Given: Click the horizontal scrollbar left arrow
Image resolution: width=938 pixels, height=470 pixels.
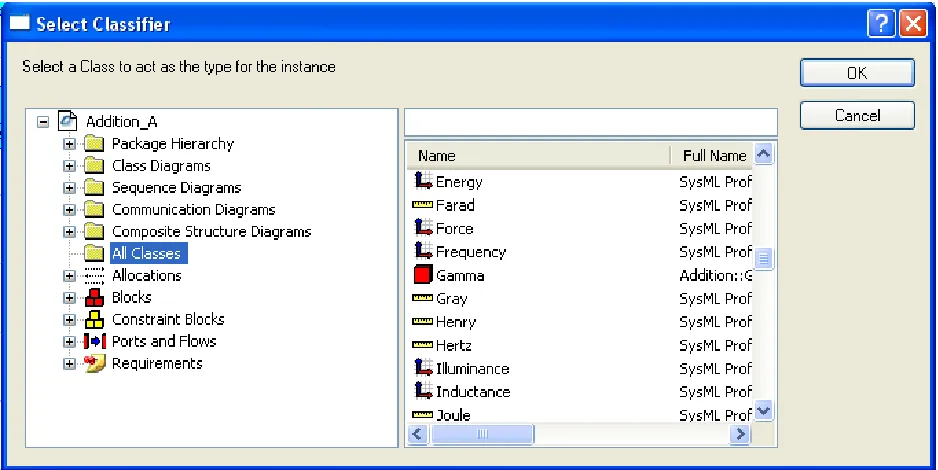Looking at the screenshot, I should tap(418, 434).
